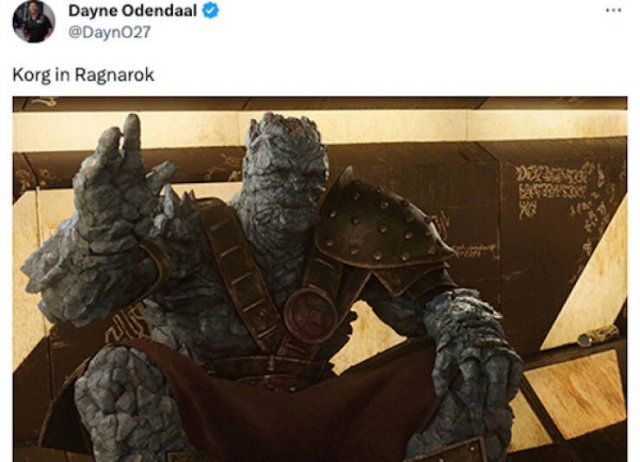Click Korg's rocky knee in the photo

tap(122, 402)
